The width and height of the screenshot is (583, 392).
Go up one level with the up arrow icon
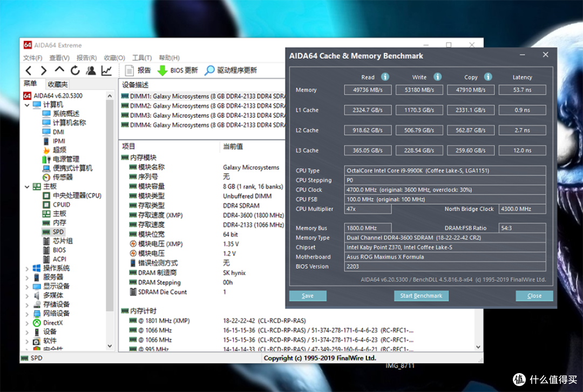point(59,70)
